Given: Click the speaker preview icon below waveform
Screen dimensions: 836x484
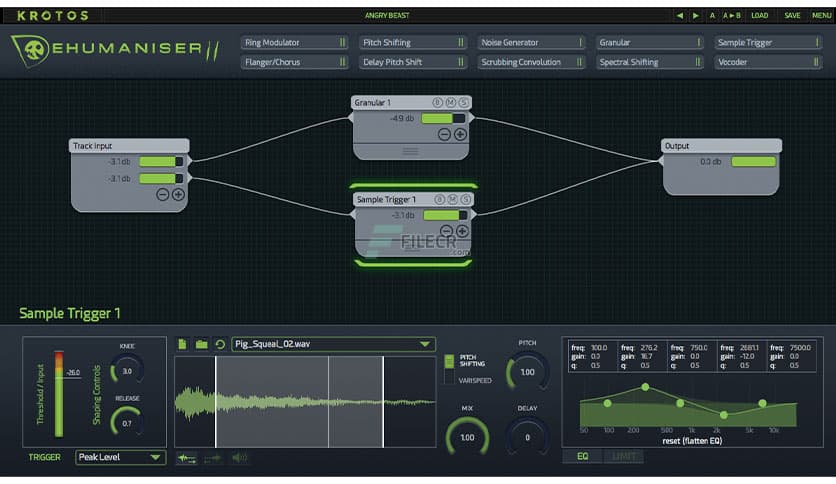Looking at the screenshot, I should pos(239,458).
